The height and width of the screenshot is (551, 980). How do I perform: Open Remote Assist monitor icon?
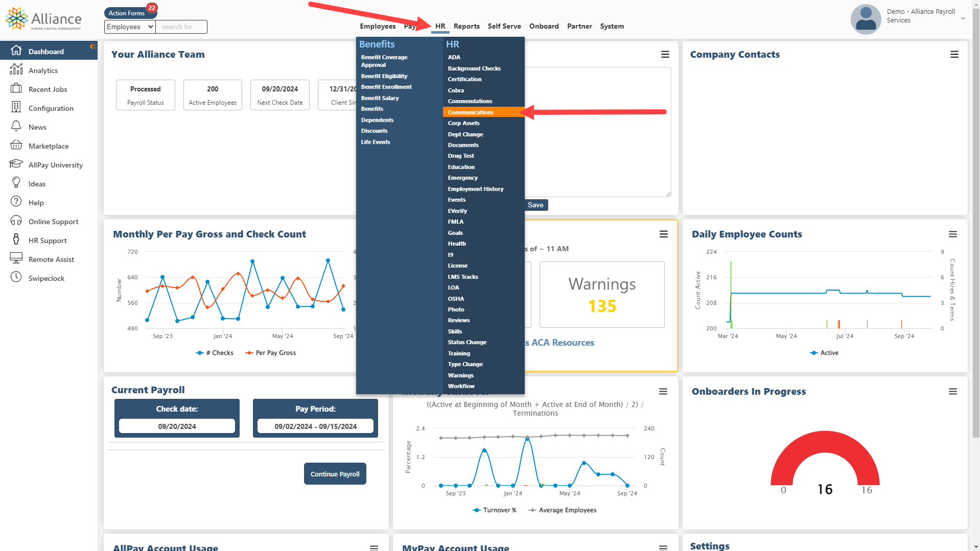click(16, 258)
